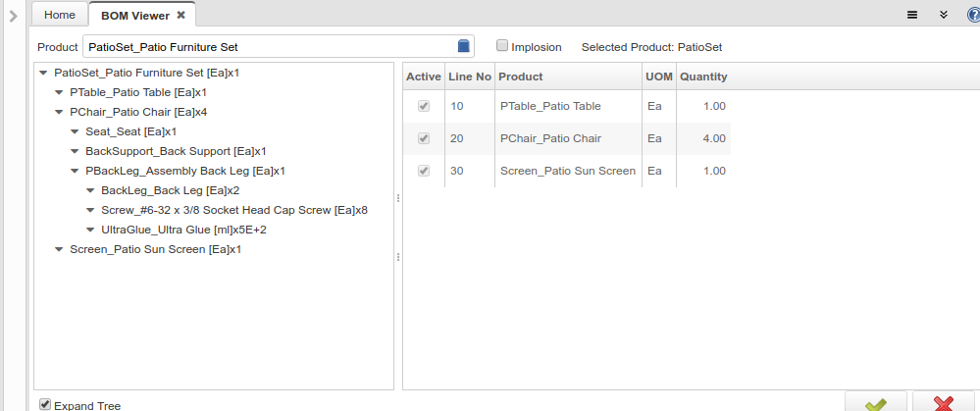
Task: Toggle the Expand Tree checkbox
Action: click(45, 404)
